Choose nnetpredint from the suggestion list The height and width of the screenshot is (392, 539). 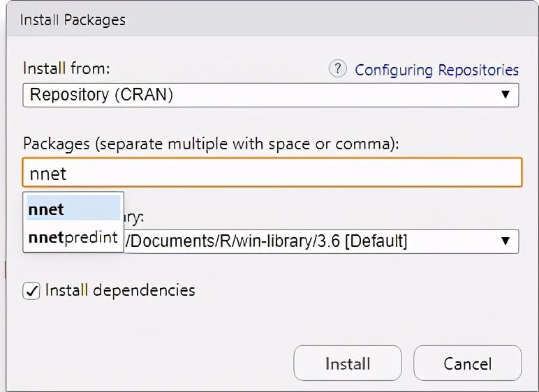[73, 237]
